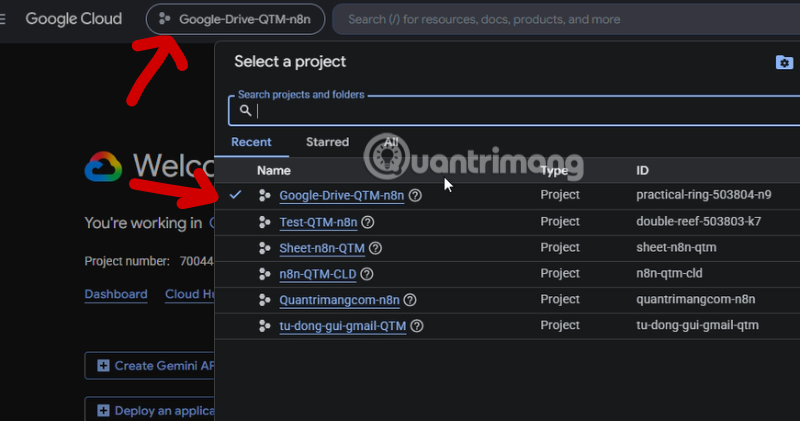Click the Deploy an application button
The image size is (800, 421).
(149, 411)
